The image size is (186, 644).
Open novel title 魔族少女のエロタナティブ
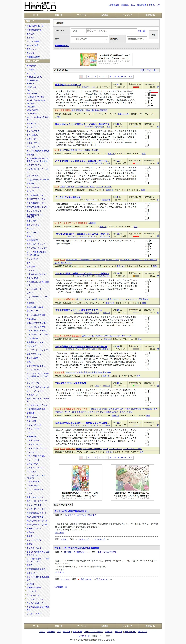(68, 84)
